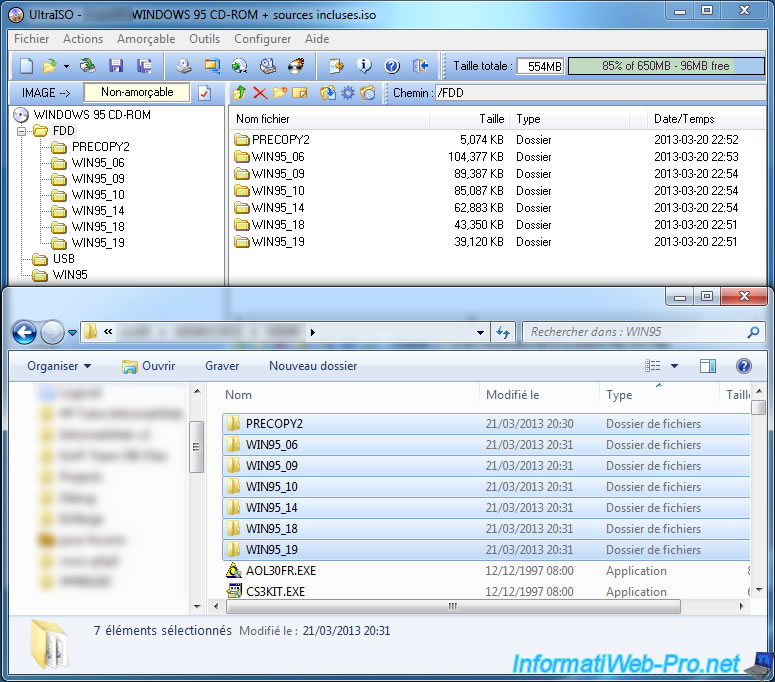This screenshot has width=775, height=682.
Task: Click the image properties checkmark document icon
Action: (x=205, y=93)
